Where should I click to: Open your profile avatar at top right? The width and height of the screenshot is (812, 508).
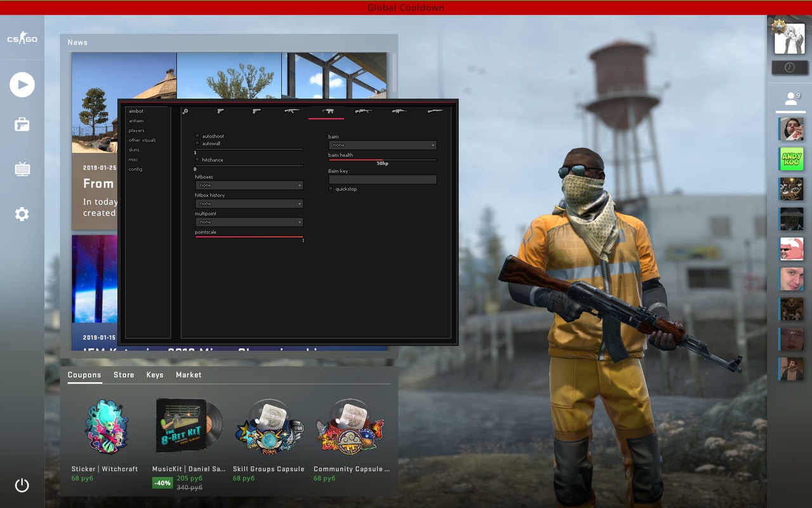click(790, 39)
